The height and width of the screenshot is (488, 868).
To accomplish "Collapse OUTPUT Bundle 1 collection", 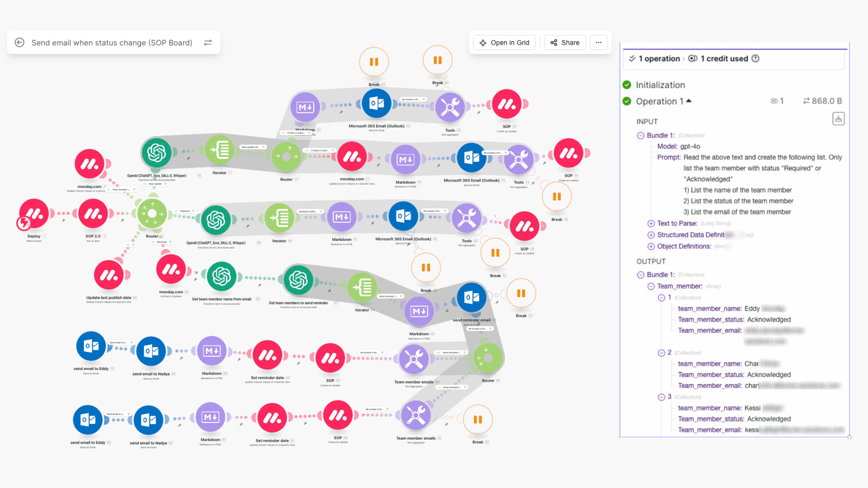I will [641, 275].
